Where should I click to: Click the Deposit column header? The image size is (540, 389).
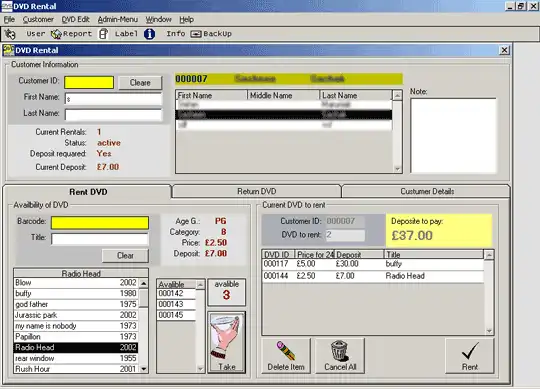(359, 255)
